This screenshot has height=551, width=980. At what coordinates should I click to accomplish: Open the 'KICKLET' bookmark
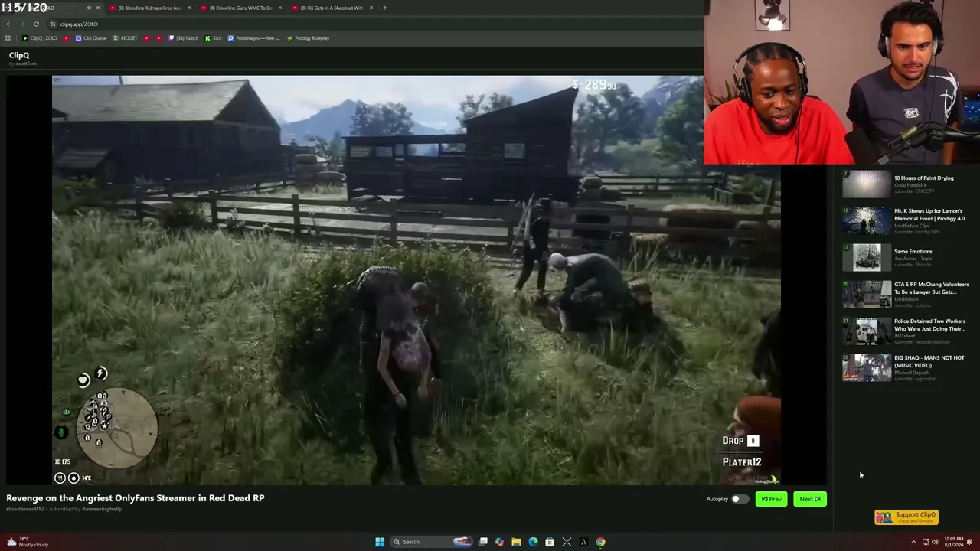click(x=126, y=38)
